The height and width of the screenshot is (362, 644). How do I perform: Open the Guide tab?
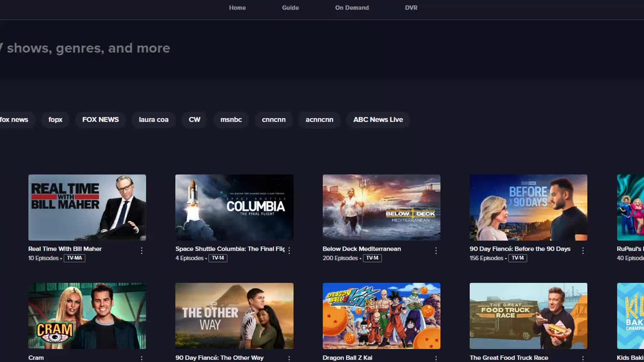pyautogui.click(x=290, y=8)
